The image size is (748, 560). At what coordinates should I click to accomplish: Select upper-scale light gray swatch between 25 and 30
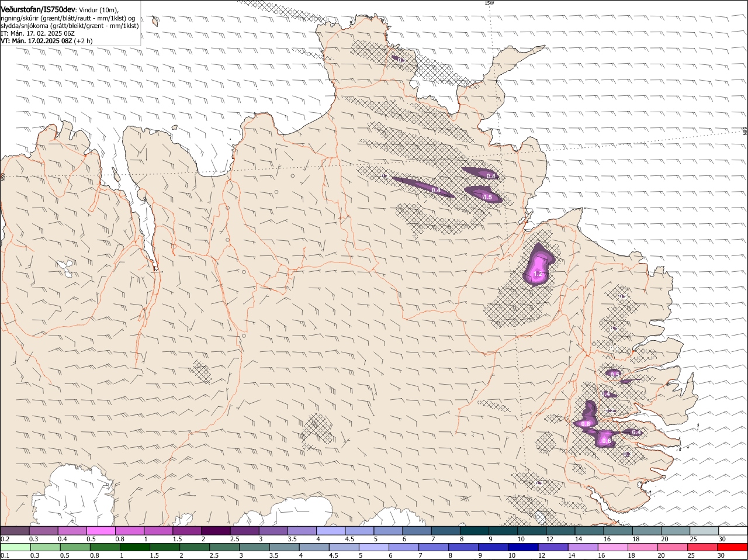click(704, 530)
